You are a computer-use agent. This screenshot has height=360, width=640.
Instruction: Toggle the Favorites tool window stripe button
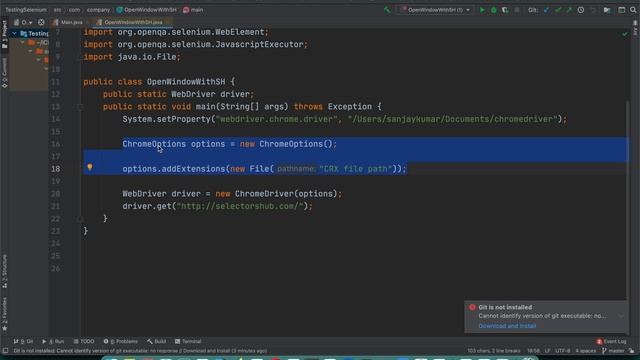(x=4, y=313)
